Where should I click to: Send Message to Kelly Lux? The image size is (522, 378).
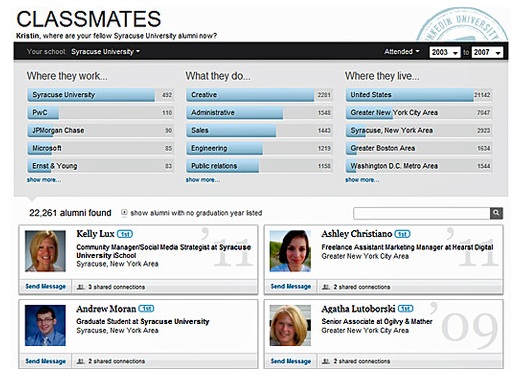[x=46, y=287]
